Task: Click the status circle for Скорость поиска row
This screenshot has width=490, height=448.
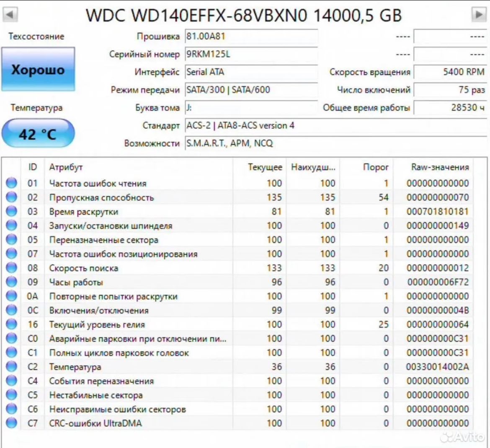Action: [x=12, y=268]
